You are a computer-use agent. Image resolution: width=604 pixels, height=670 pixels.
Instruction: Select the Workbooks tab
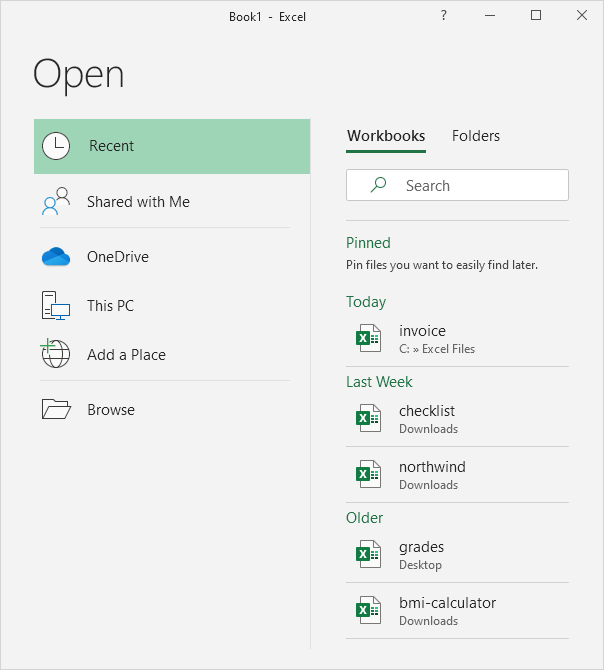tap(386, 136)
